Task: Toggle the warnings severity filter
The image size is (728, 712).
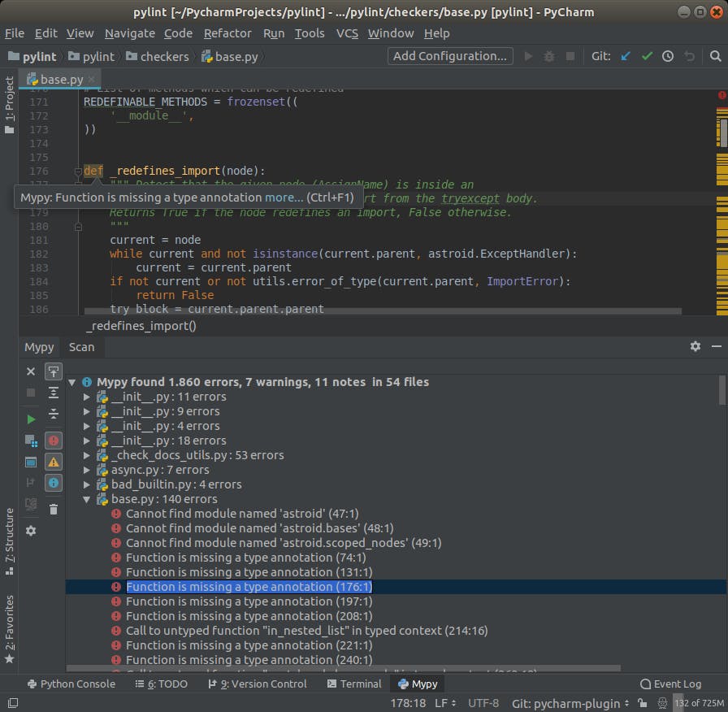Action: coord(54,462)
